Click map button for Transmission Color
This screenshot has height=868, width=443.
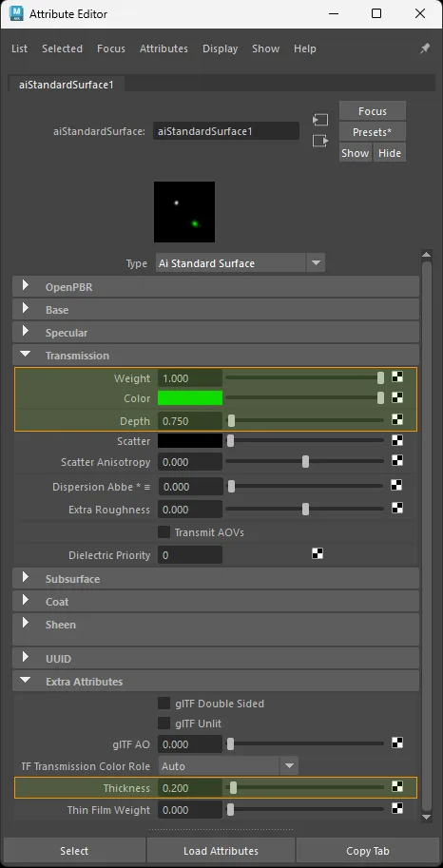pos(397,397)
